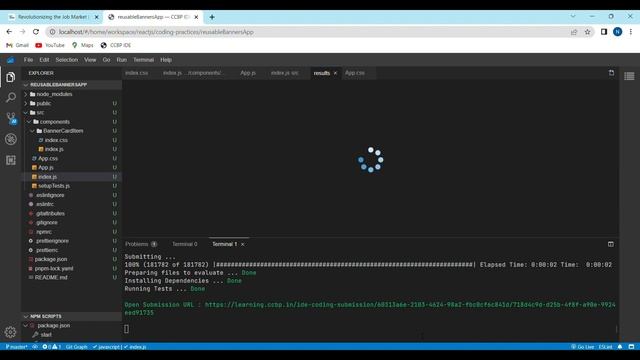Open the Chrome three-dot menu
Image resolution: width=640 pixels, height=360 pixels.
pos(631,32)
